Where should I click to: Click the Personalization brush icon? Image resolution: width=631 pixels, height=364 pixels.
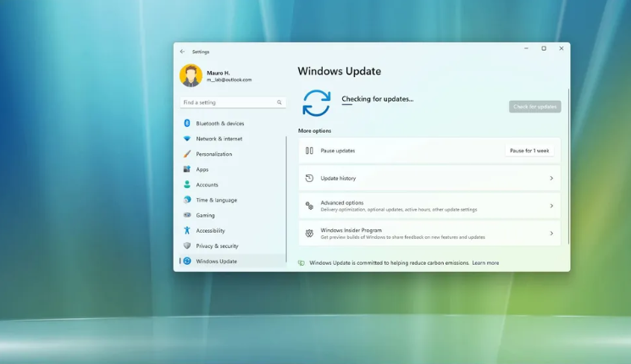pyautogui.click(x=187, y=154)
